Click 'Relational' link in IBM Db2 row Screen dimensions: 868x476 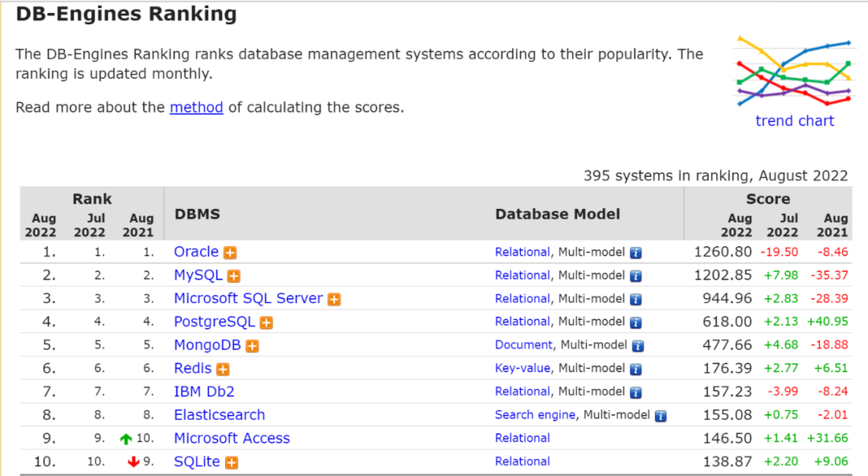(x=522, y=392)
